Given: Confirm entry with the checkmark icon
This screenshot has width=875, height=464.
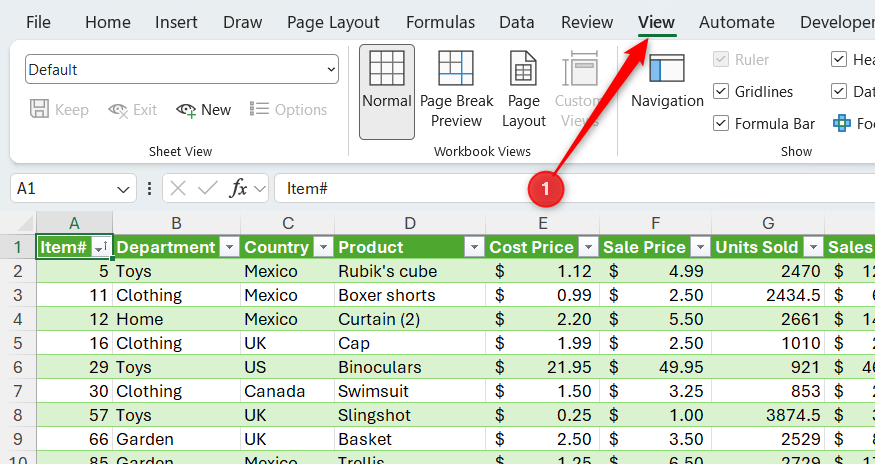Looking at the screenshot, I should coord(208,189).
